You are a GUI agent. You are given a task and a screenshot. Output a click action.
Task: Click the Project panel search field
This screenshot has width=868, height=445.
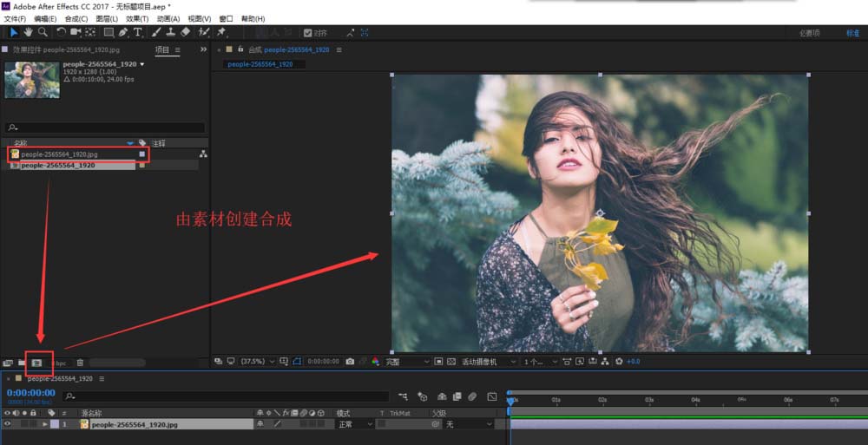(105, 128)
